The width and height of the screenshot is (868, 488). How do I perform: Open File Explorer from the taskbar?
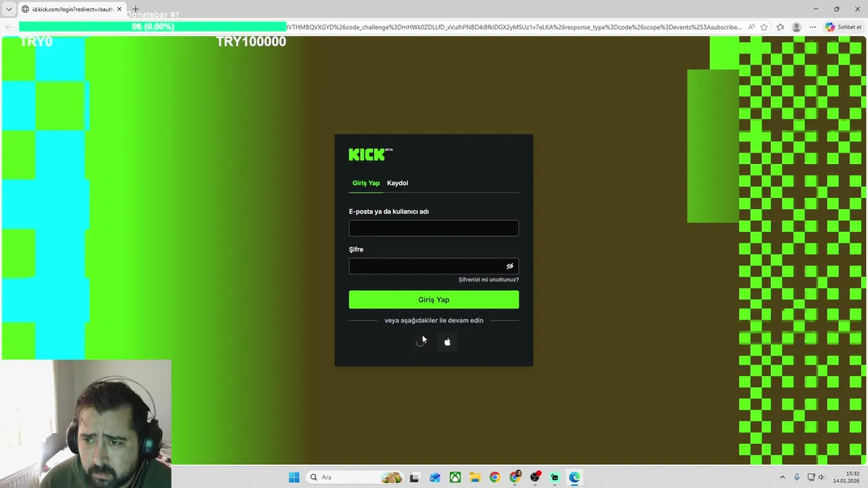[x=475, y=477]
